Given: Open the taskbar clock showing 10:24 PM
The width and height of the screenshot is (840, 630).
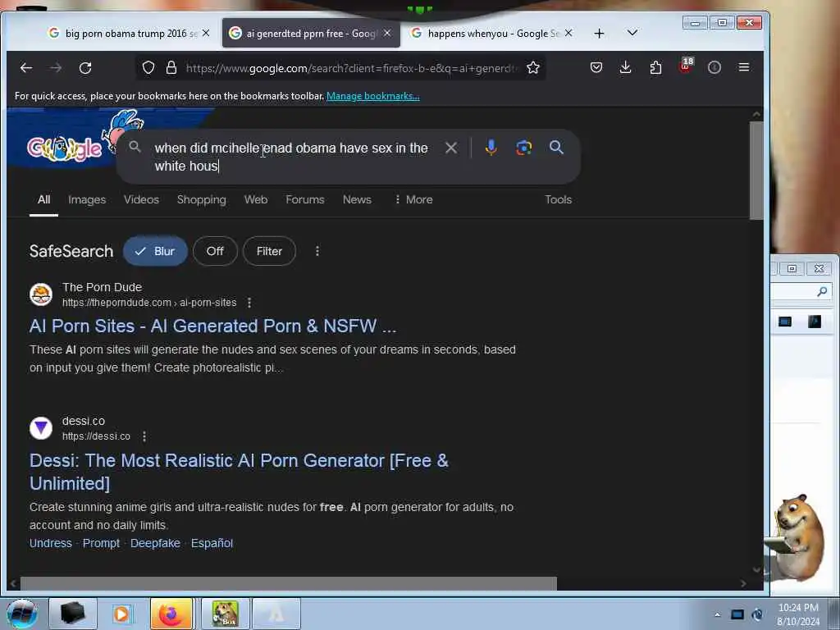Looking at the screenshot, I should point(798,614).
